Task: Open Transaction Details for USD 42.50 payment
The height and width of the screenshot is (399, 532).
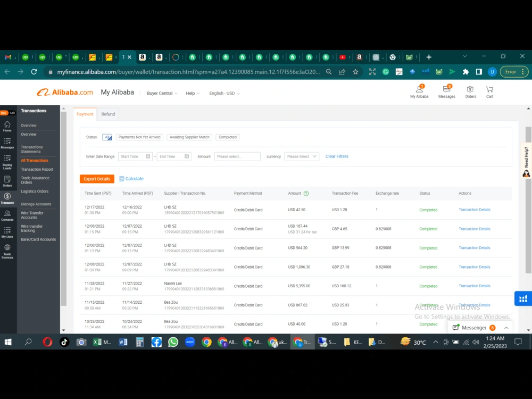Action: point(475,210)
